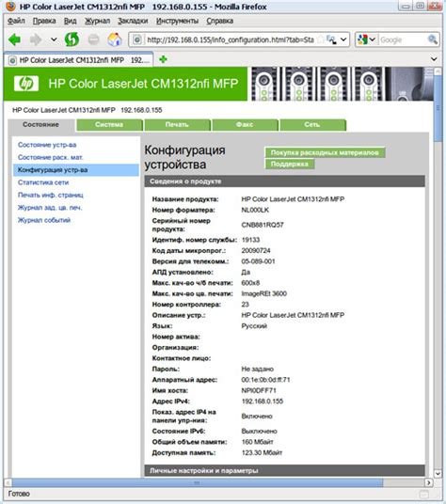The height and width of the screenshot is (504, 446).
Task: Open the Файл menu
Action: [x=16, y=21]
